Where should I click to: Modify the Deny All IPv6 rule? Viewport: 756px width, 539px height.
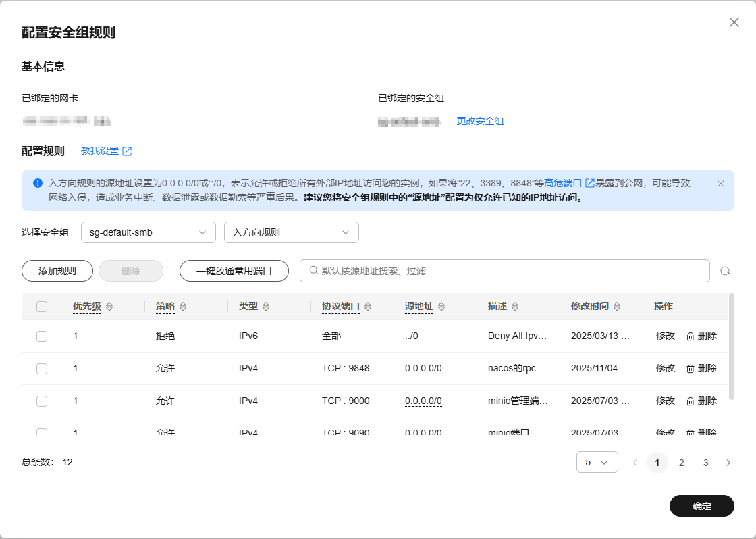pyautogui.click(x=666, y=336)
